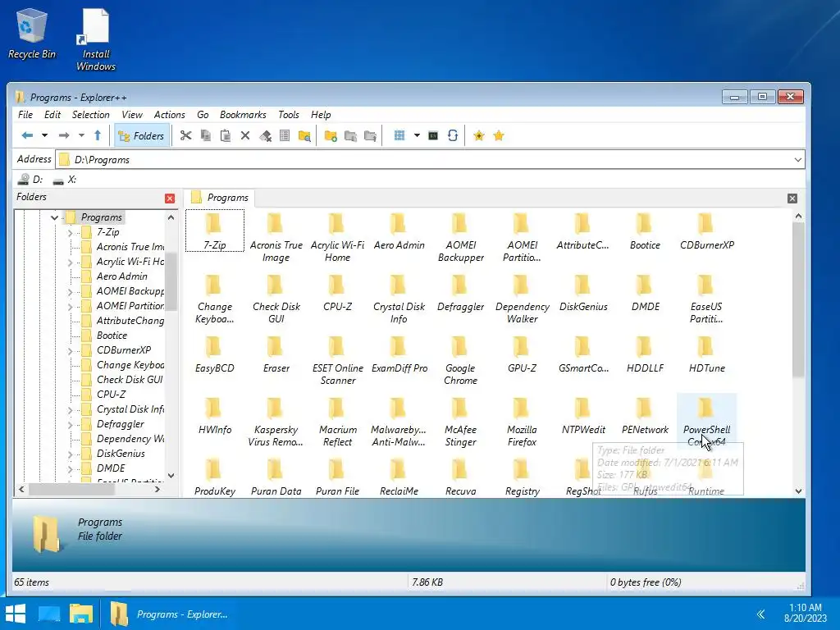Click the Copy toolbar icon

pos(205,135)
